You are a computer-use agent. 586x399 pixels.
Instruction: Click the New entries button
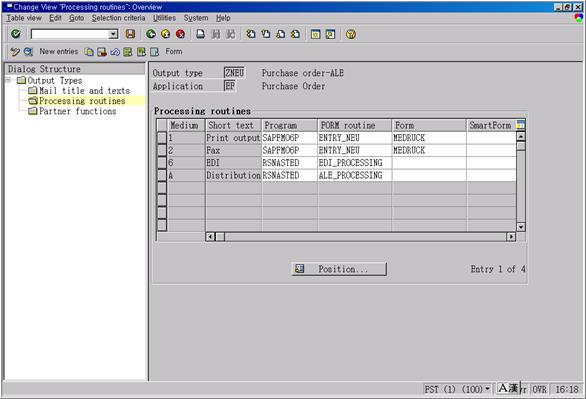[x=59, y=52]
